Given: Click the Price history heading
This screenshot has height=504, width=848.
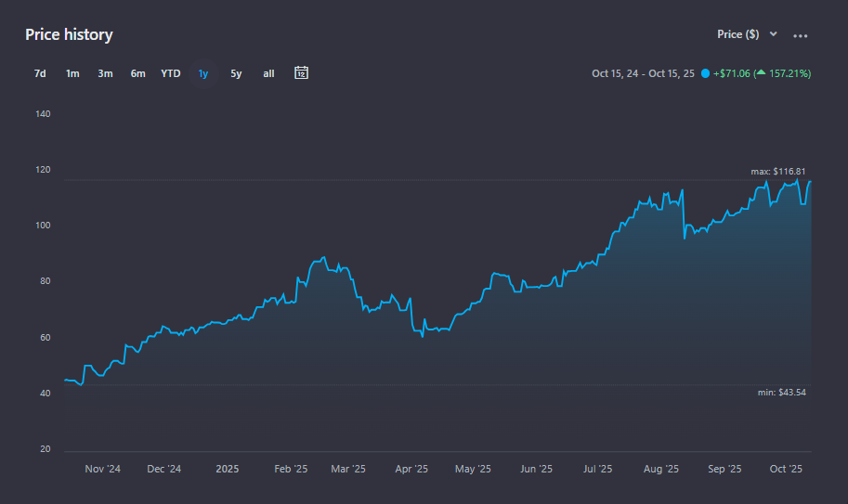Looking at the screenshot, I should (69, 34).
